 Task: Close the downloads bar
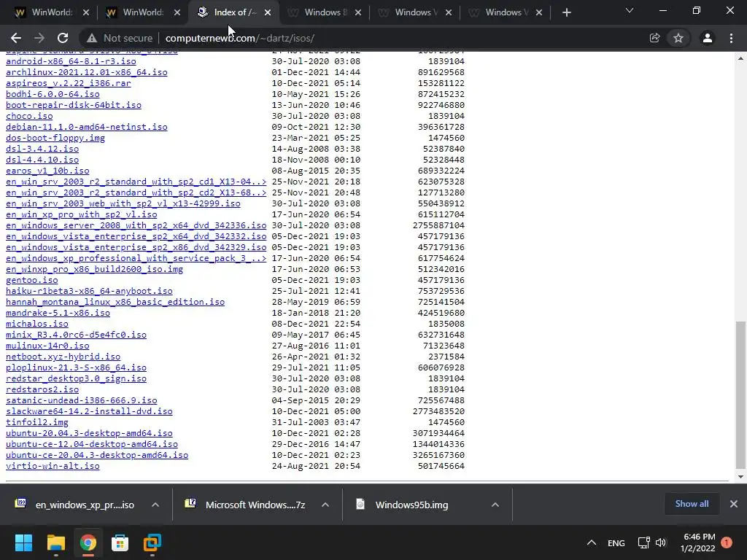coord(734,504)
